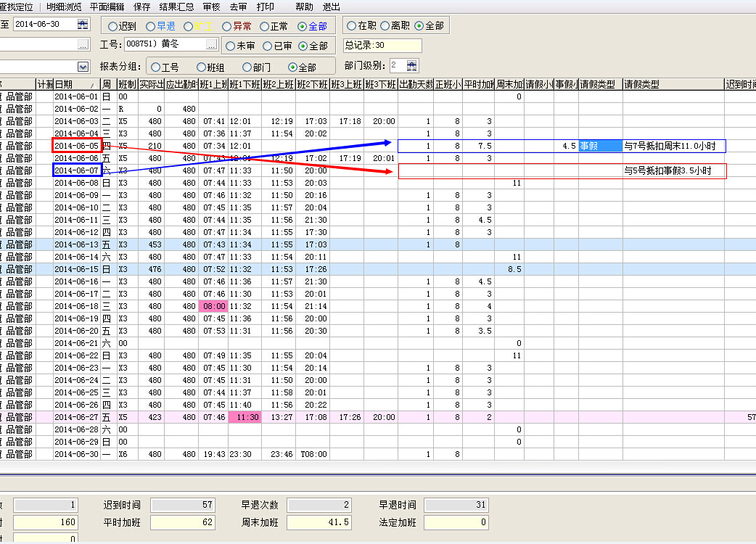Click the ellipsis button below the date field

click(83, 45)
